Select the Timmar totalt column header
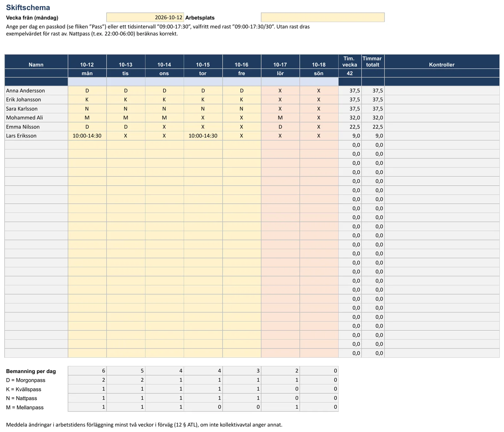504x432 pixels. click(x=373, y=61)
